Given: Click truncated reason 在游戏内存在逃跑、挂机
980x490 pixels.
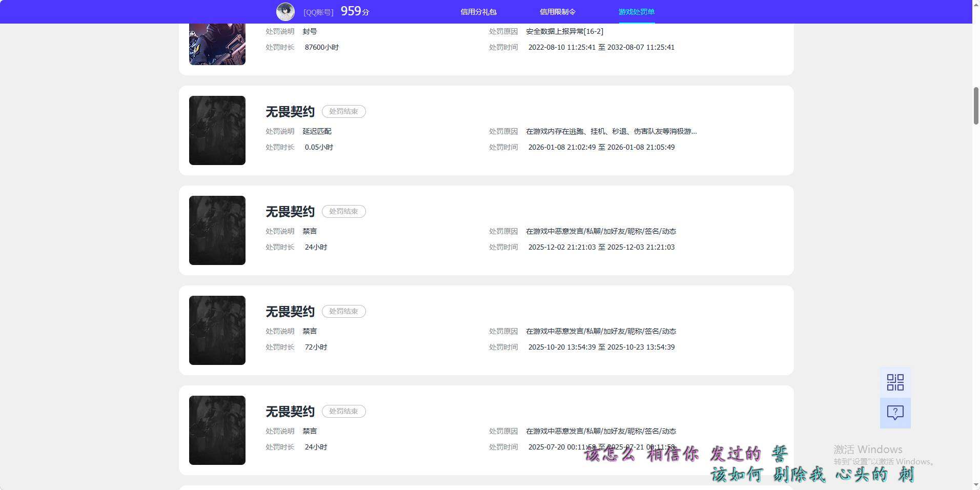Looking at the screenshot, I should [611, 131].
